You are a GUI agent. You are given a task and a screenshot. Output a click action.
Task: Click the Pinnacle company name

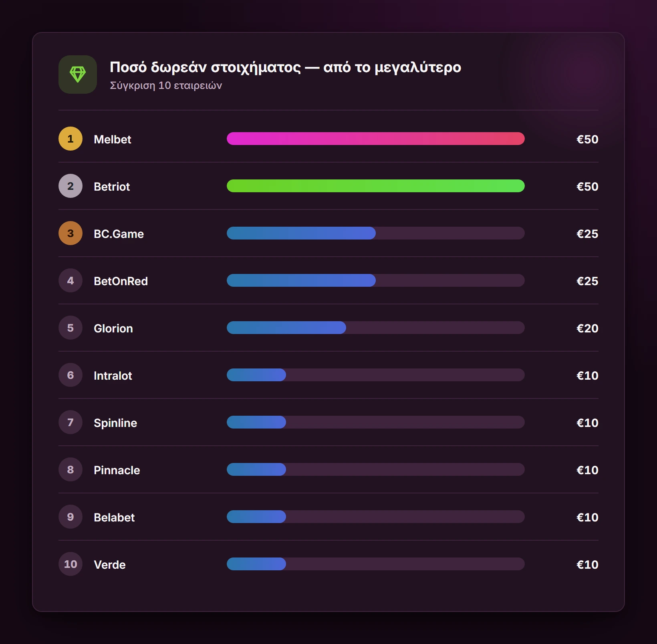tap(117, 470)
